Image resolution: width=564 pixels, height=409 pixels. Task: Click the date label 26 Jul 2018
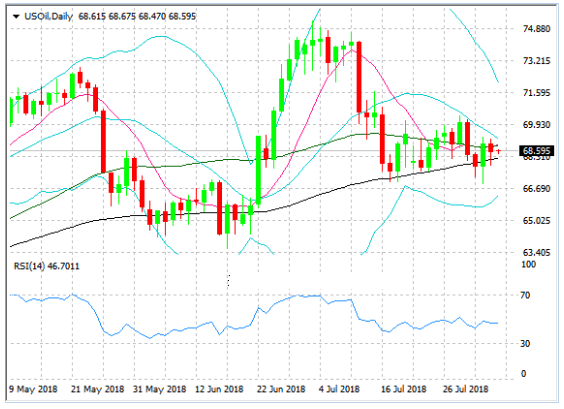(465, 389)
